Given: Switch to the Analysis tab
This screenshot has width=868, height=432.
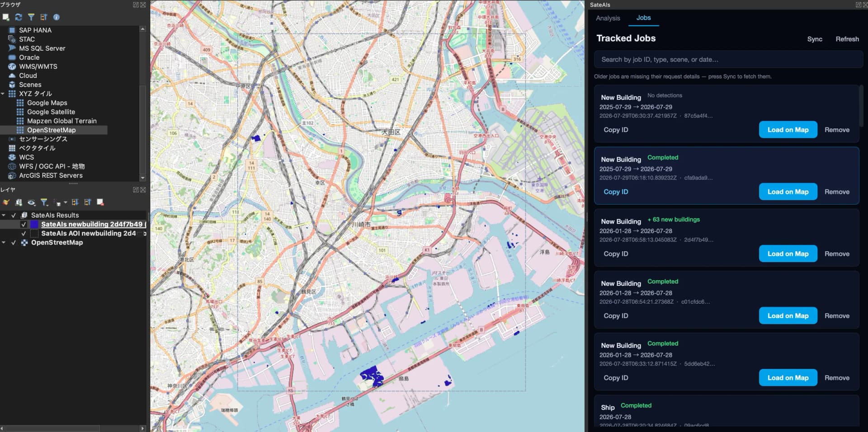Looking at the screenshot, I should pos(608,18).
